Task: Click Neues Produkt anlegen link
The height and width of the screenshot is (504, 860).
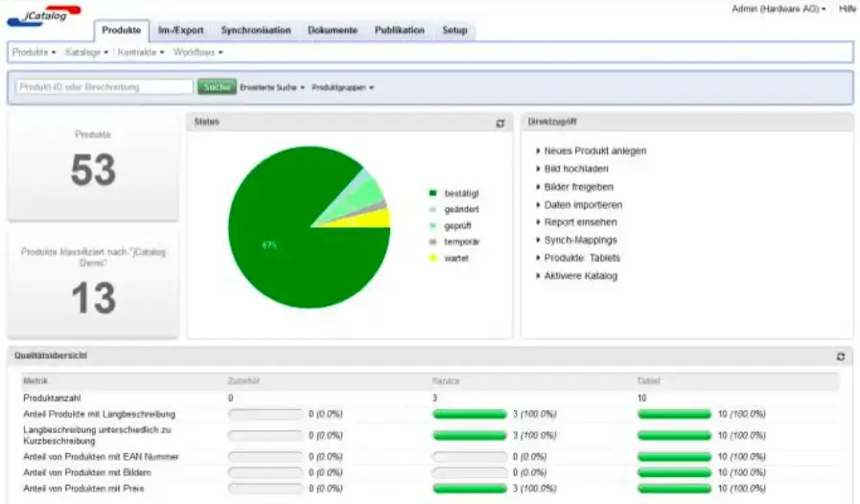Action: (595, 150)
